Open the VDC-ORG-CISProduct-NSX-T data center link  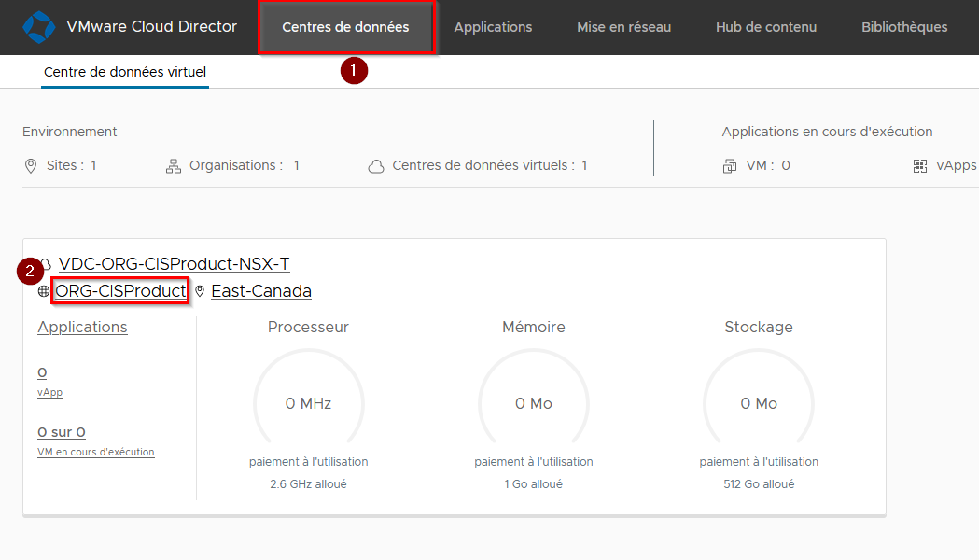pyautogui.click(x=174, y=264)
